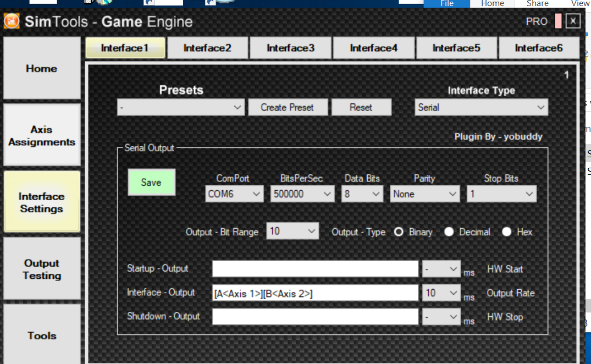Open the Output Testing section

[42, 269]
